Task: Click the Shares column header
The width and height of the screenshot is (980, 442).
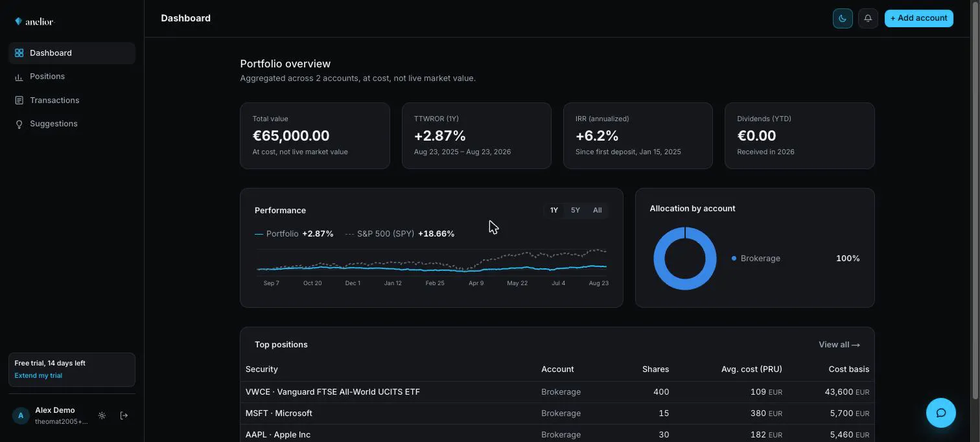Action: [x=655, y=369]
